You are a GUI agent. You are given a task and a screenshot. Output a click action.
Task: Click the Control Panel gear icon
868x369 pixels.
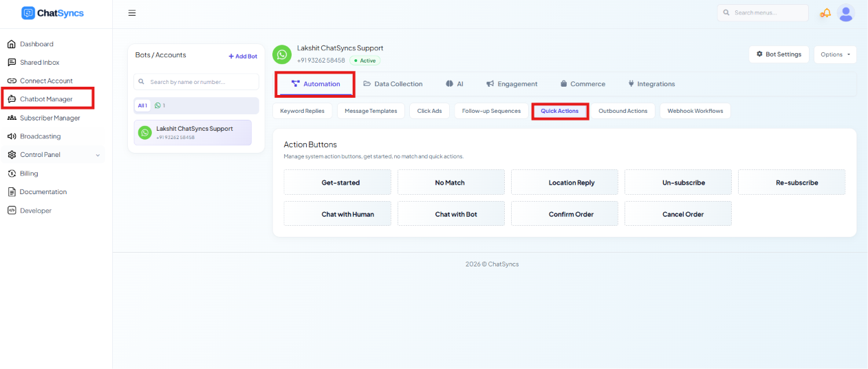(x=12, y=155)
